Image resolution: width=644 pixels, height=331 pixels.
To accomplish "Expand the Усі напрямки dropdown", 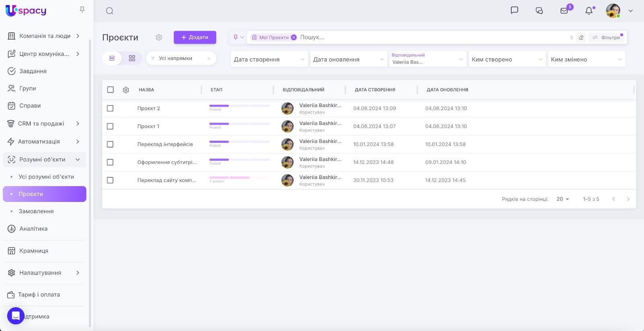I will pyautogui.click(x=181, y=58).
